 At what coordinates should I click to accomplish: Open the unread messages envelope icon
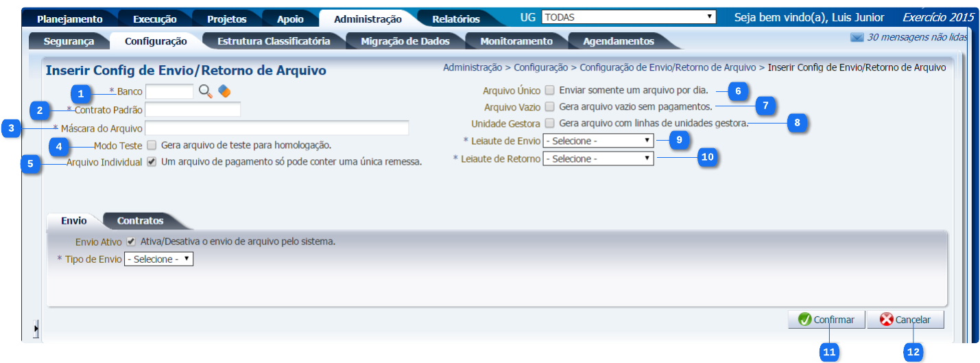pos(857,38)
